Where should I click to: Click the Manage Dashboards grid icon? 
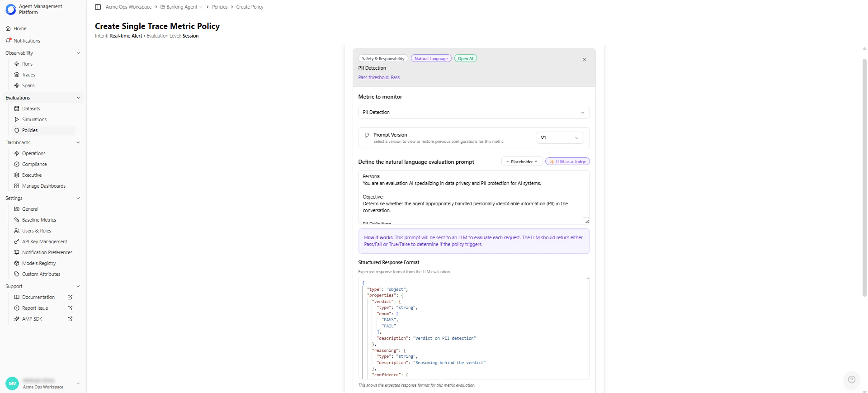17,186
